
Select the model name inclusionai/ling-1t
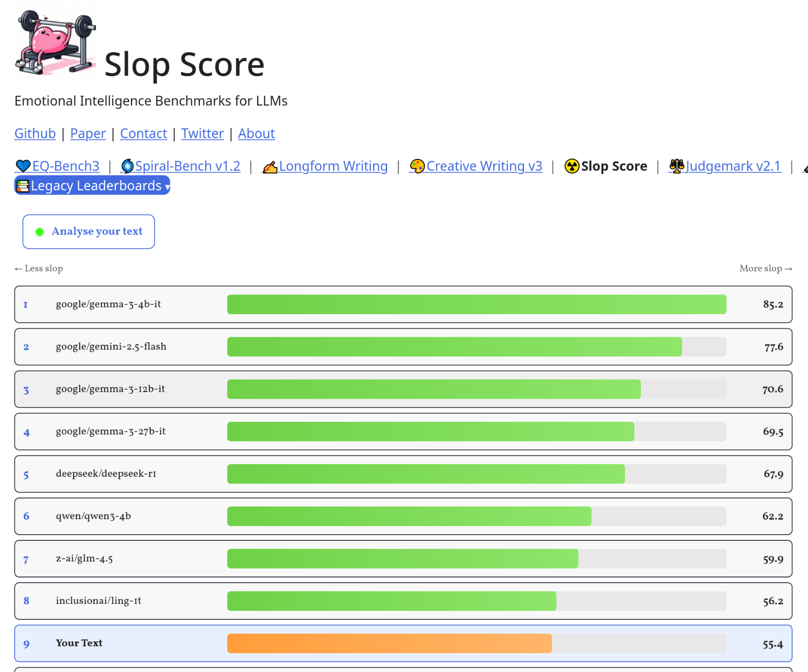click(98, 601)
